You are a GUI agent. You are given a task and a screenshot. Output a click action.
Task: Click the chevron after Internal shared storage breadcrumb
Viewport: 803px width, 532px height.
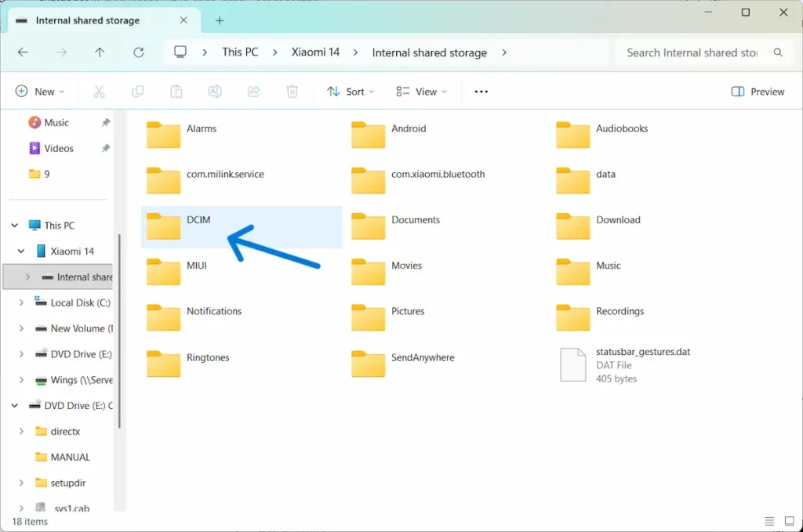point(504,52)
